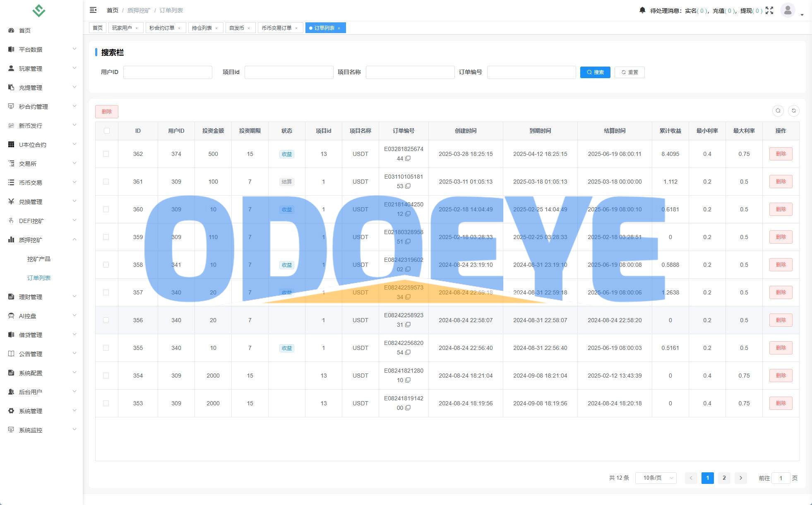Click the user avatar icon
Viewport: 812px width, 505px height.
point(787,10)
